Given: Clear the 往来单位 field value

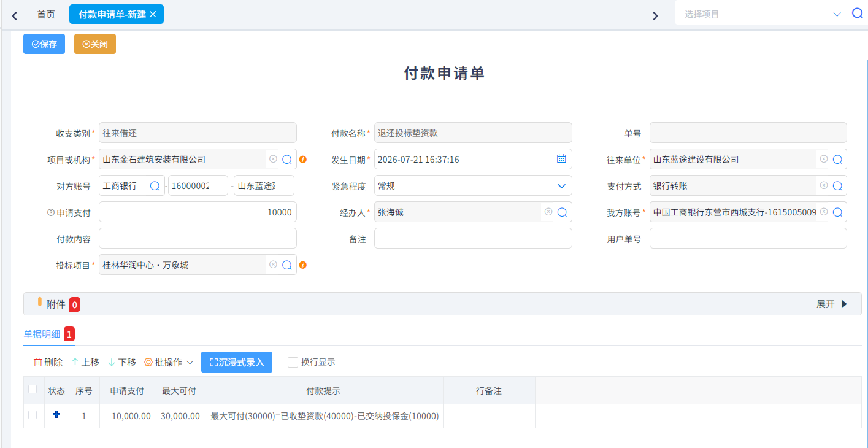Looking at the screenshot, I should 824,159.
